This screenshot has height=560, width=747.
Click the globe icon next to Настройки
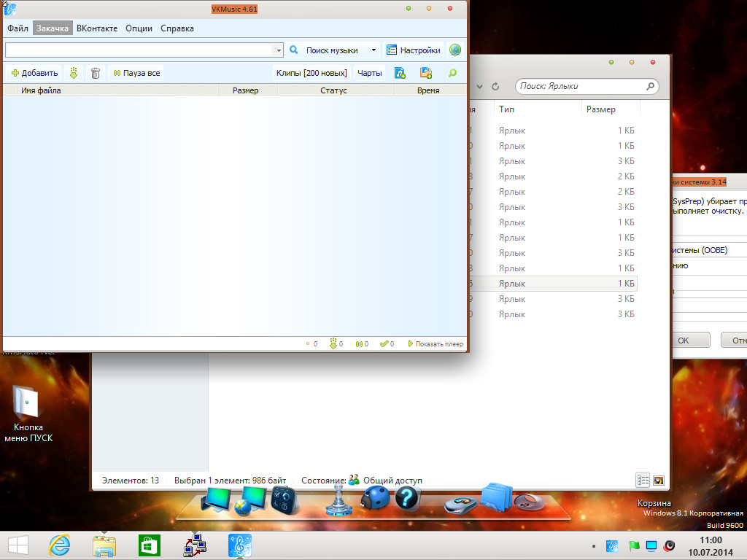455,50
